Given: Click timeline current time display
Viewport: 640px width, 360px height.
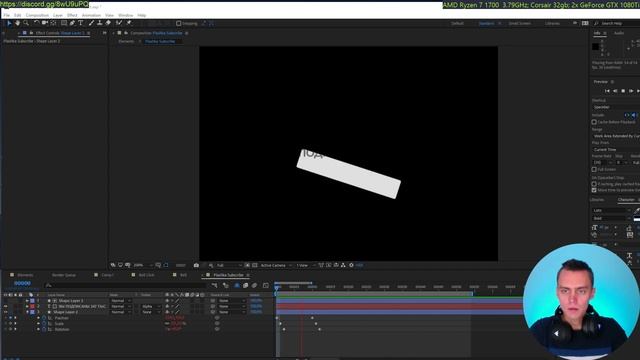Looking at the screenshot, I should [x=22, y=283].
